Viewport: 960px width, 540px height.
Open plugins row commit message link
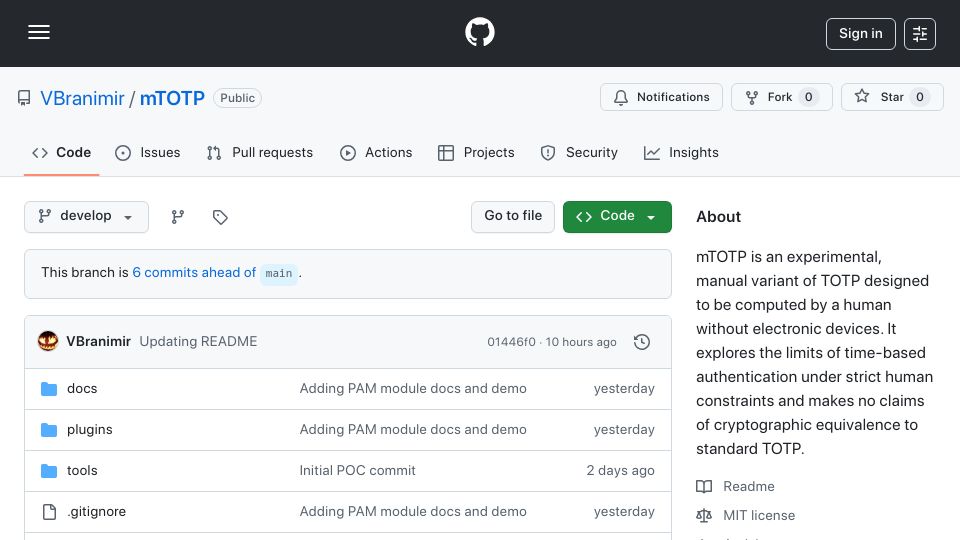tap(413, 430)
